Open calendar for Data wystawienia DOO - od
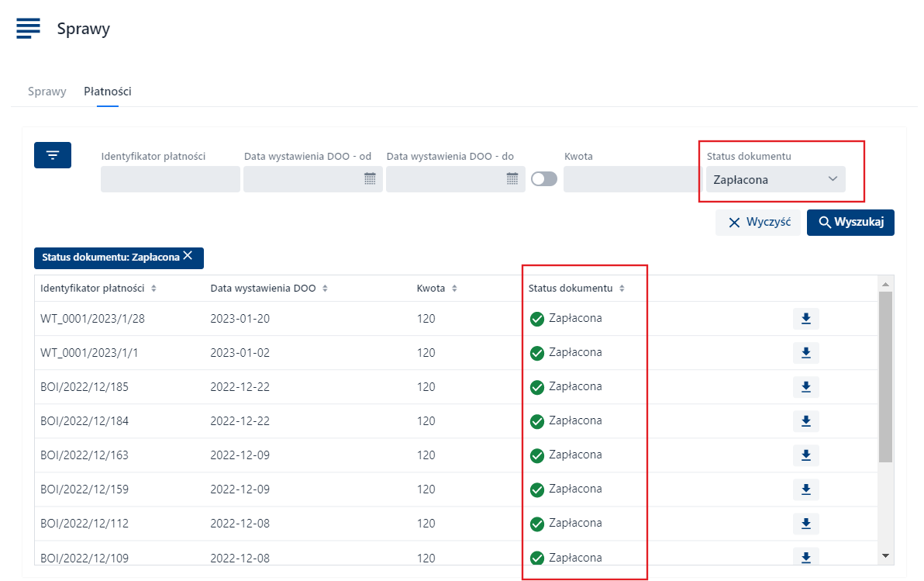Screen dimensions: 924x581 point(370,179)
